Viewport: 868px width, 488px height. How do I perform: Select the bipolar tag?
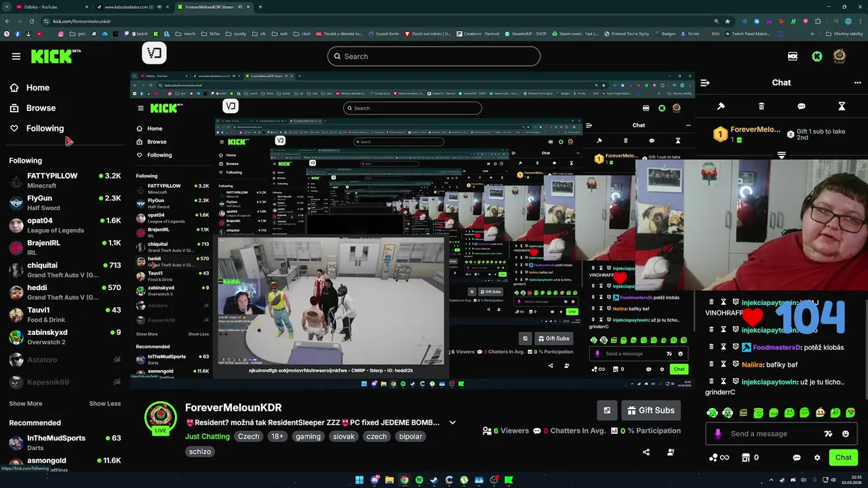pos(410,436)
